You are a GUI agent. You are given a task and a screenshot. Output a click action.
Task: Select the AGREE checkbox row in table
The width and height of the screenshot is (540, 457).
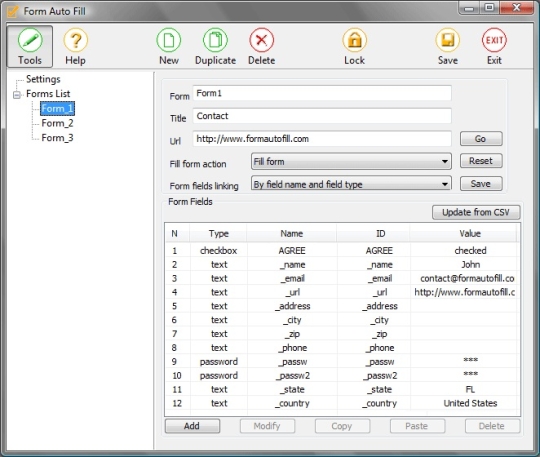coord(343,250)
